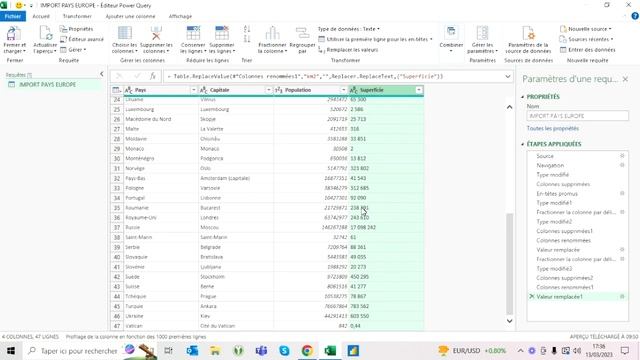Click the table corner icon in the grid header
This screenshot has width=640, height=360.
coord(116,90)
